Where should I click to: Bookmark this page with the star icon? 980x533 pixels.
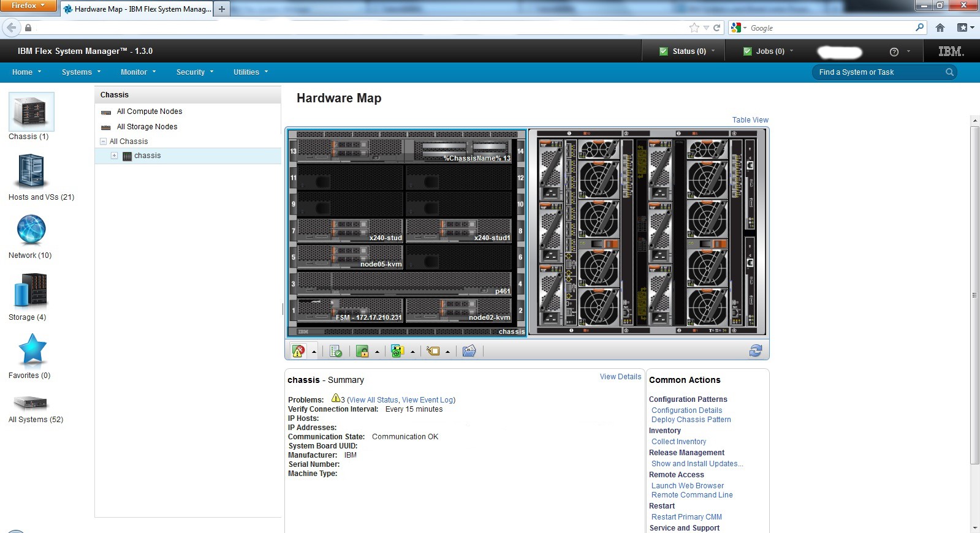(x=694, y=28)
